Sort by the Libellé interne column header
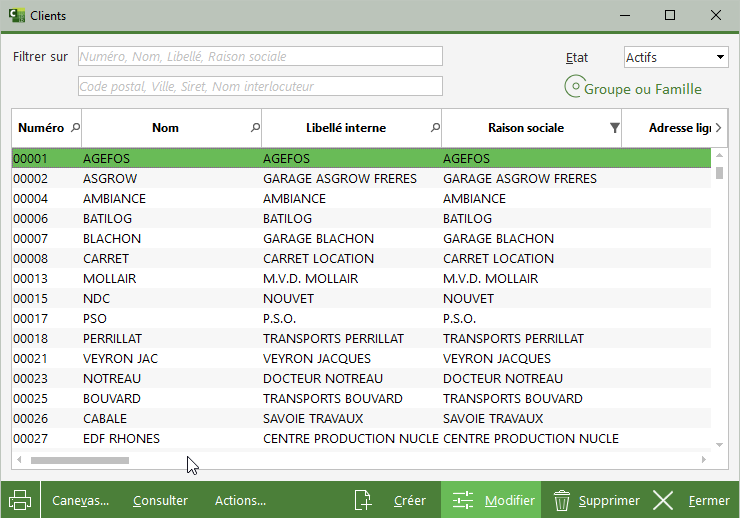The width and height of the screenshot is (740, 518). [345, 127]
